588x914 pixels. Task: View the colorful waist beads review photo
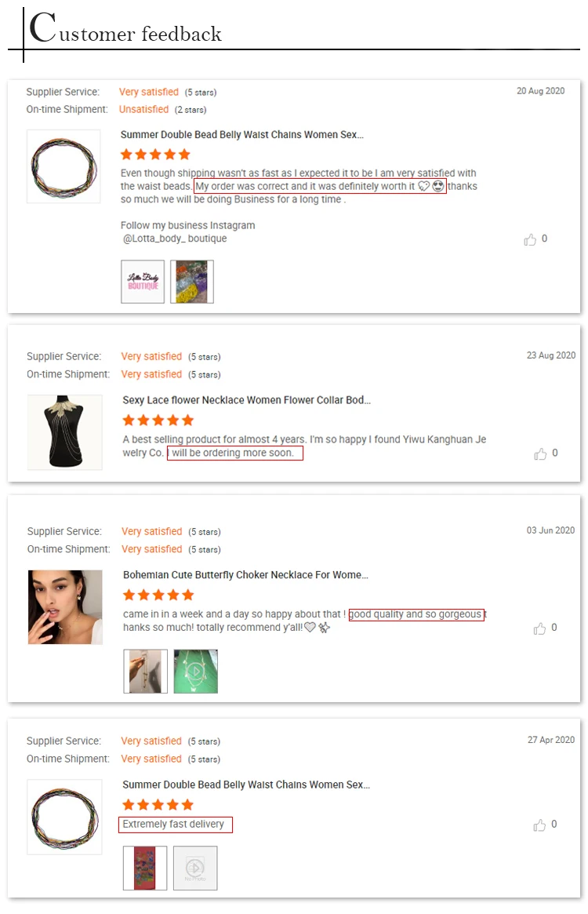[192, 282]
